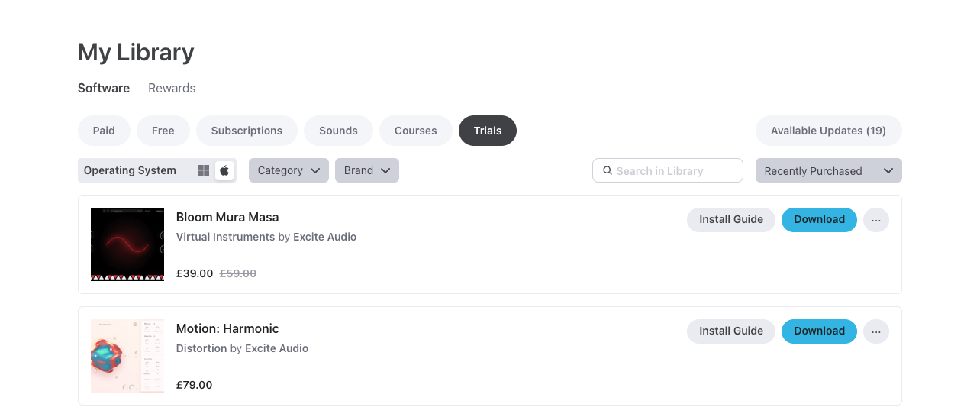The width and height of the screenshot is (980, 417).
Task: Open more options for Motion: Harmonic
Action: (875, 331)
